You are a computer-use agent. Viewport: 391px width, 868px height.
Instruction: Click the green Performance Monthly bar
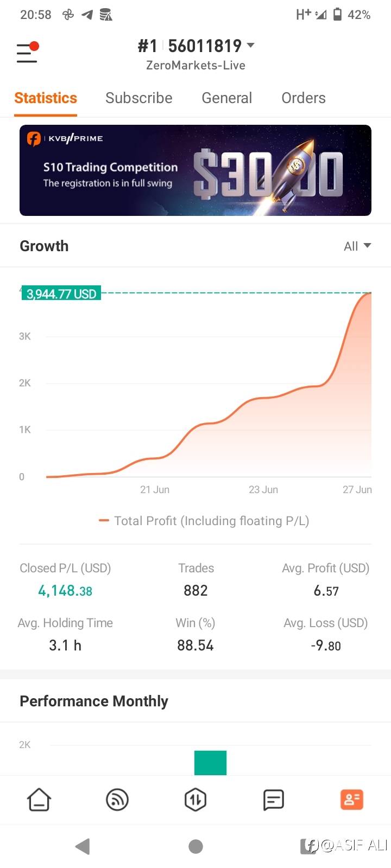pos(210,763)
